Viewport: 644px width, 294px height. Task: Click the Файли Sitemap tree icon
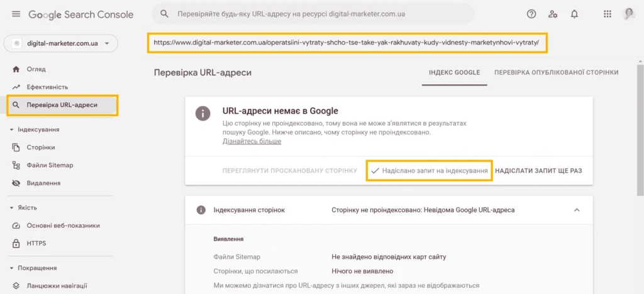[16, 165]
